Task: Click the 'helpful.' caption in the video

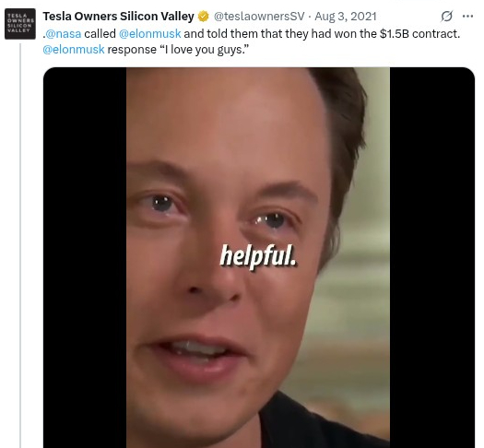Action: point(258,256)
